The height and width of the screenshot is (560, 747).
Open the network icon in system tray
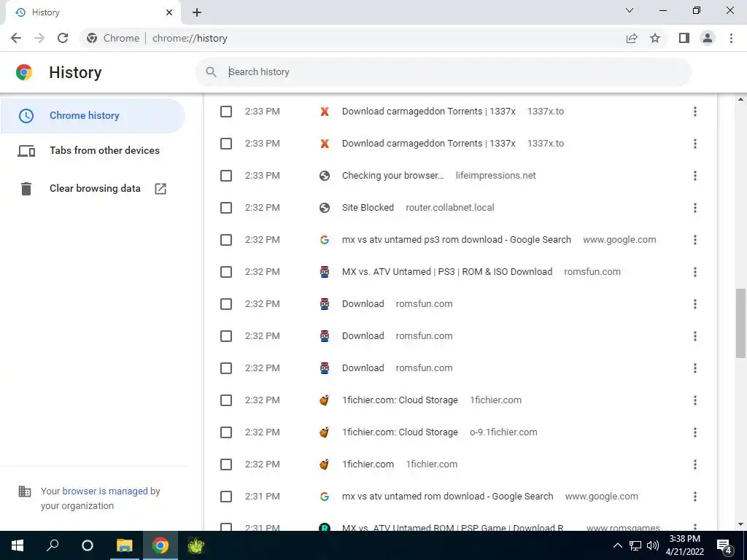[x=635, y=545]
